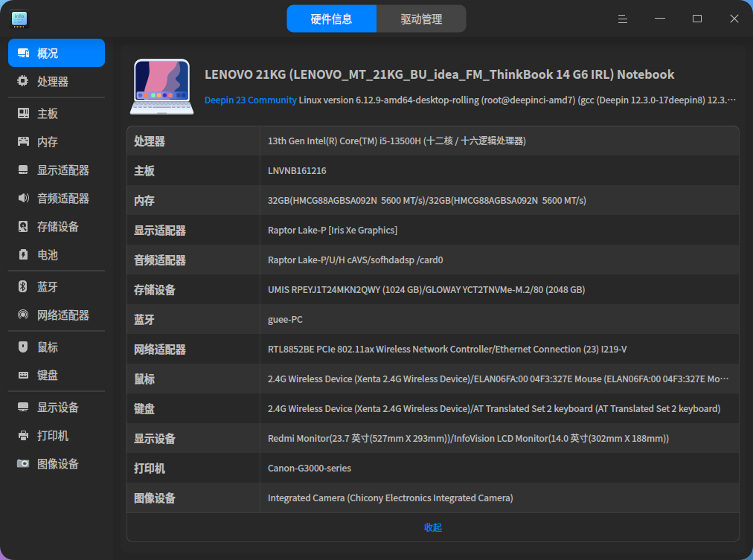Click the Bluetooth (蓝牙) sidebar icon
Screen dimensions: 753x560
pyautogui.click(x=23, y=286)
